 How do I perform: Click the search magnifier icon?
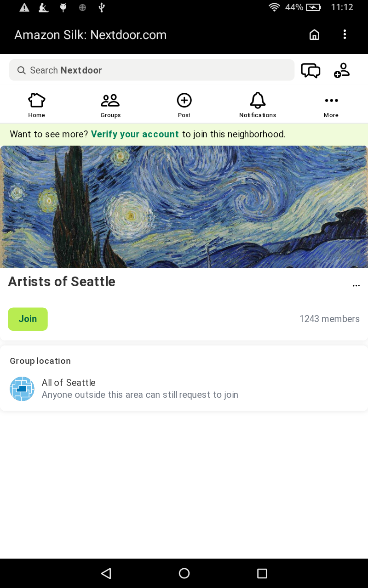(21, 70)
